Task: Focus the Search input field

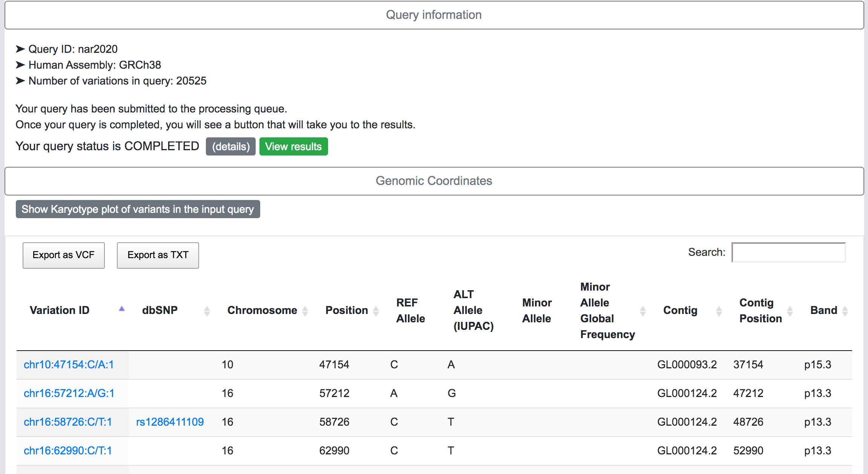Action: coord(788,252)
